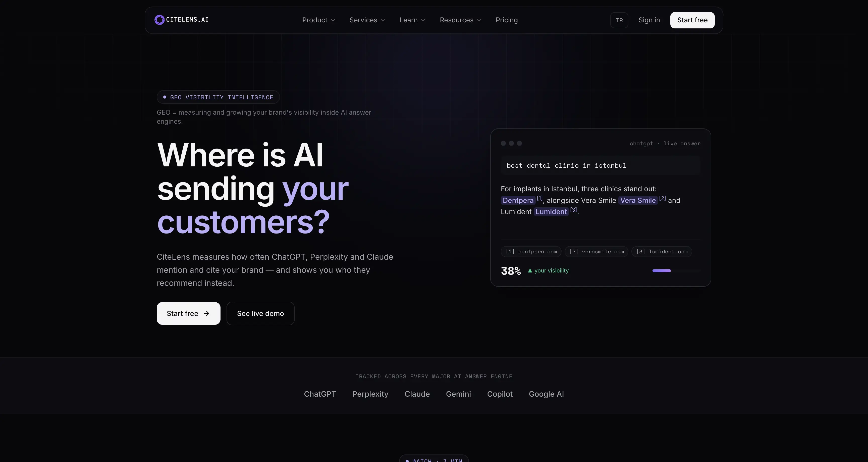Click the GEO definition sentence
The height and width of the screenshot is (462, 868).
pos(264,117)
